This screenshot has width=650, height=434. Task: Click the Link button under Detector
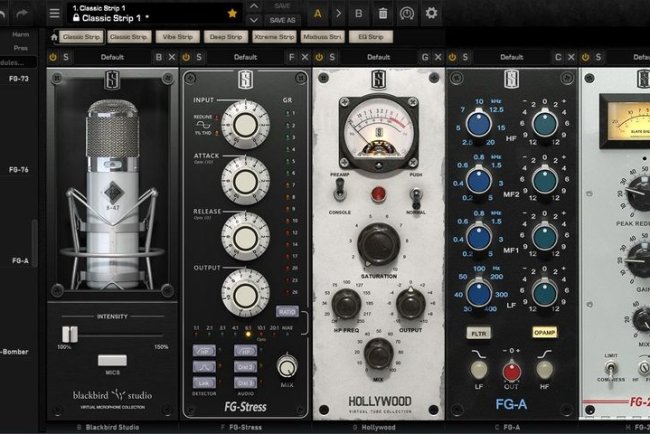tap(204, 383)
